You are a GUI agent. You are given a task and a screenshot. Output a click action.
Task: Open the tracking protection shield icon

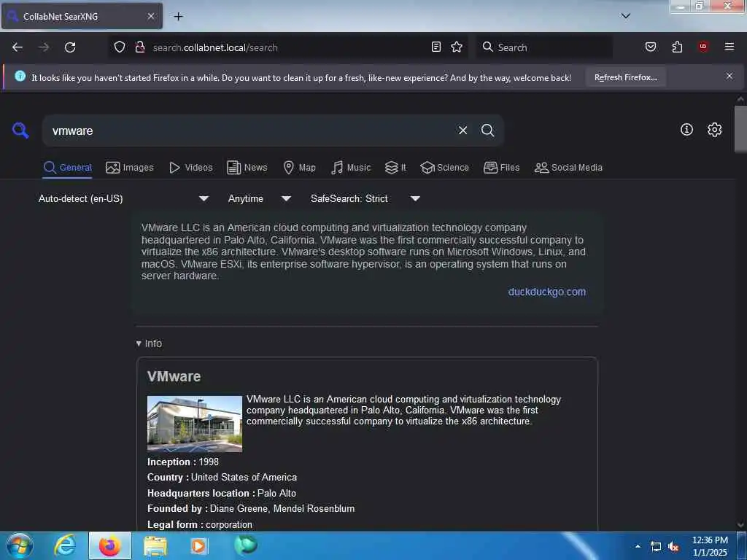pos(120,47)
